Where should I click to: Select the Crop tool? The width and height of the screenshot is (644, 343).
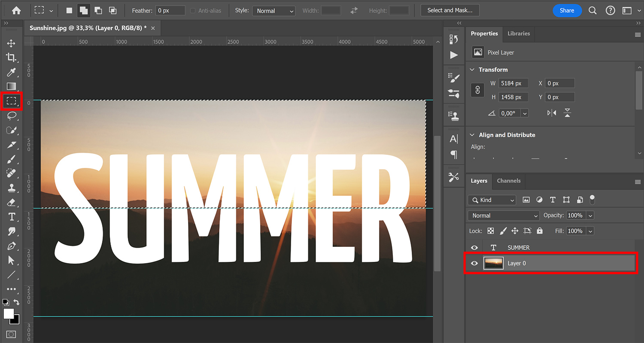tap(11, 58)
